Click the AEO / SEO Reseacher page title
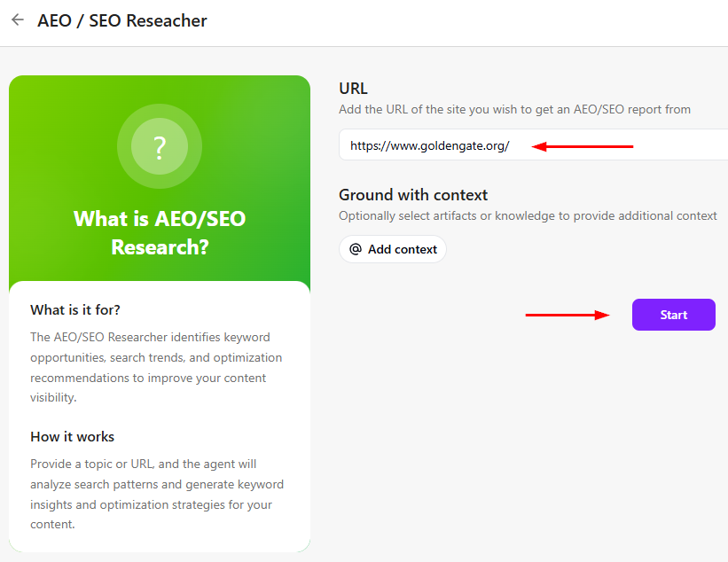728x562 pixels. point(121,20)
